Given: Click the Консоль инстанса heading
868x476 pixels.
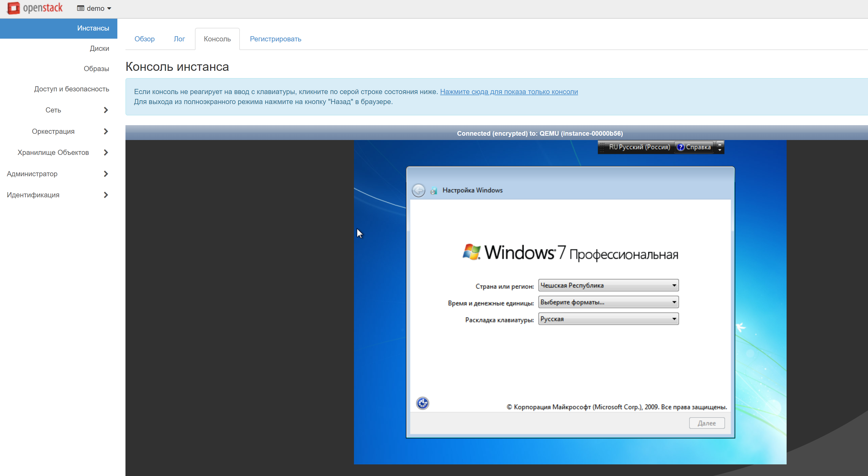Looking at the screenshot, I should point(177,67).
